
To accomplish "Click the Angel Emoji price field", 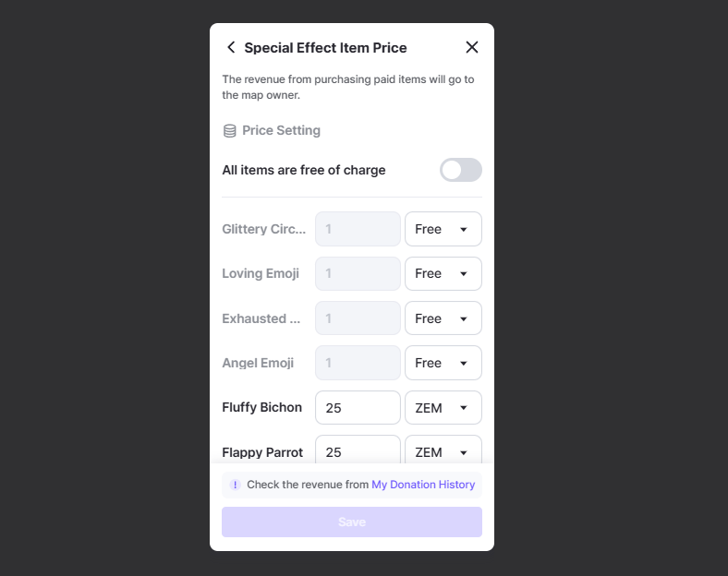I will click(x=358, y=363).
